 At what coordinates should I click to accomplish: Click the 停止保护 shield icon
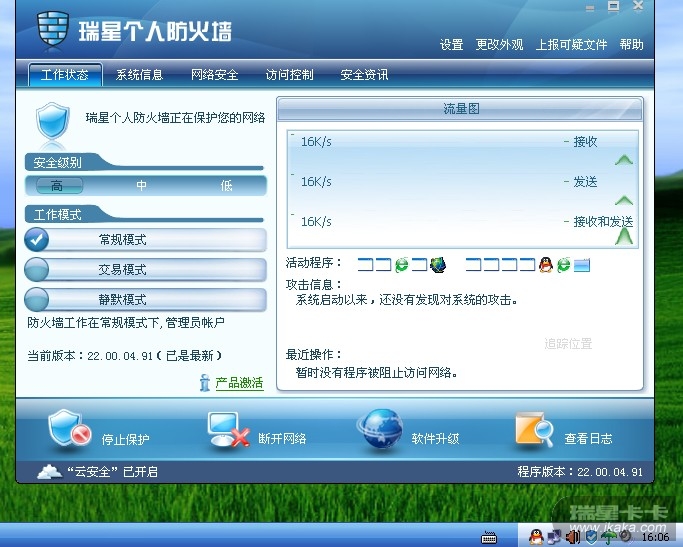69,429
